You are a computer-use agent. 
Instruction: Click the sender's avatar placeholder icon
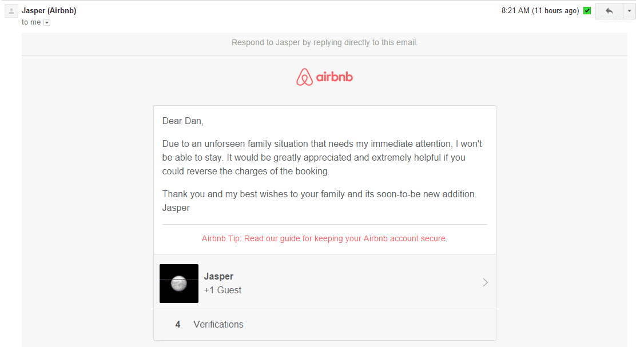(x=11, y=11)
